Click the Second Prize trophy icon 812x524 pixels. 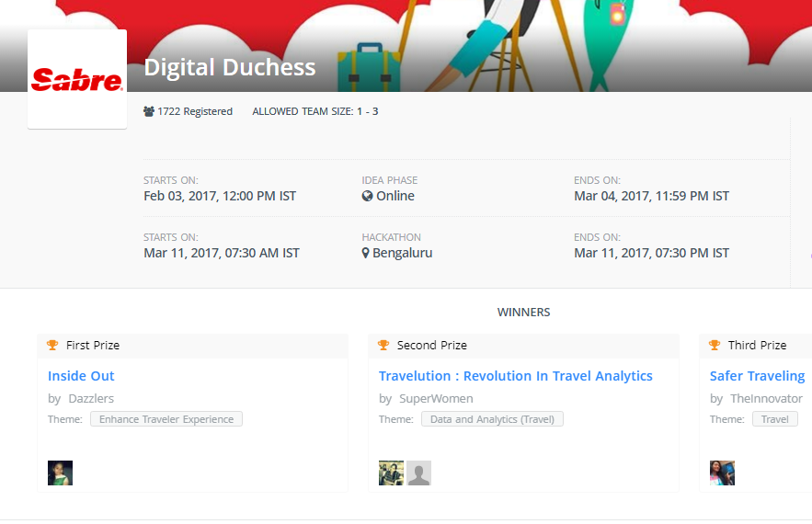tap(383, 345)
